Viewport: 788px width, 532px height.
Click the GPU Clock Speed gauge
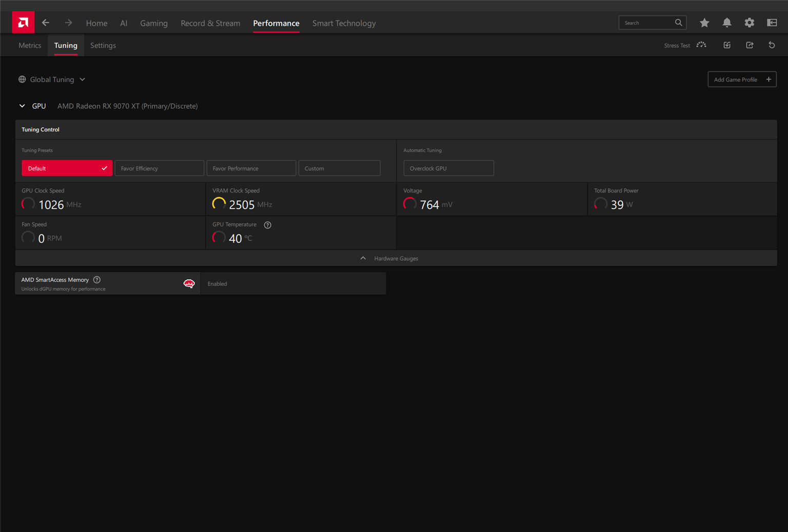point(28,204)
